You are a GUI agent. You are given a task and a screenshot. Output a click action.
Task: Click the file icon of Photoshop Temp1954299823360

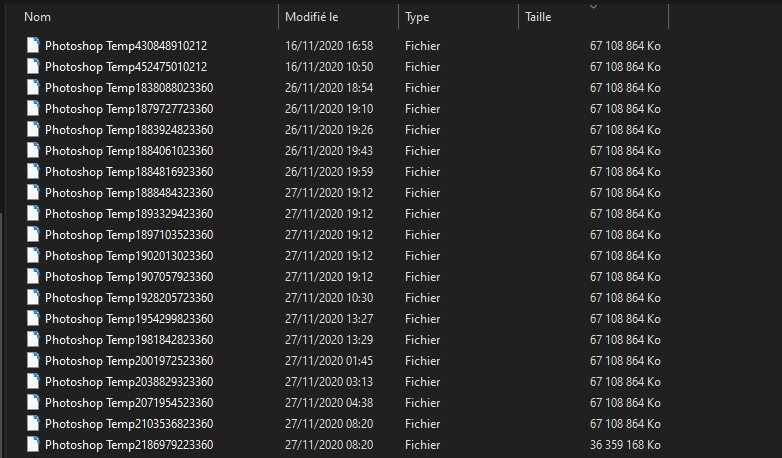point(33,318)
